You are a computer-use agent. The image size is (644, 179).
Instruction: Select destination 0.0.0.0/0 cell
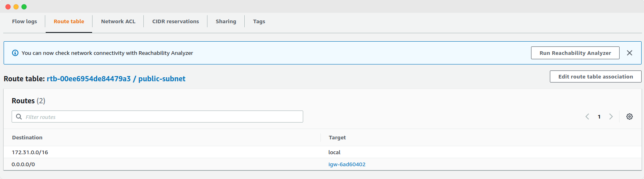[x=23, y=164]
